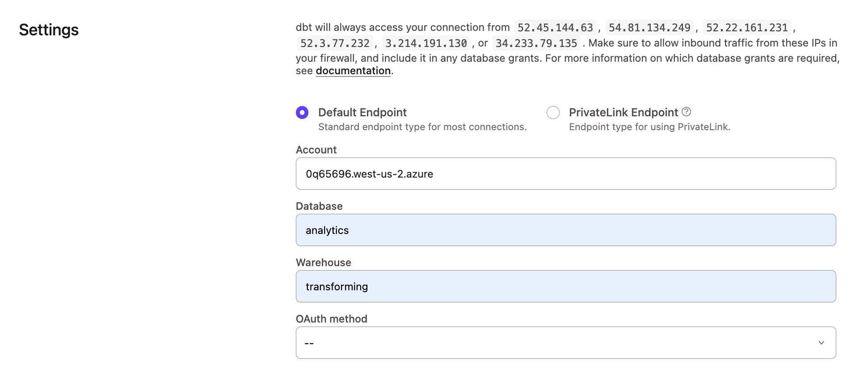Select the IP address 54.81.134.249
The image size is (868, 382).
pos(649,27)
